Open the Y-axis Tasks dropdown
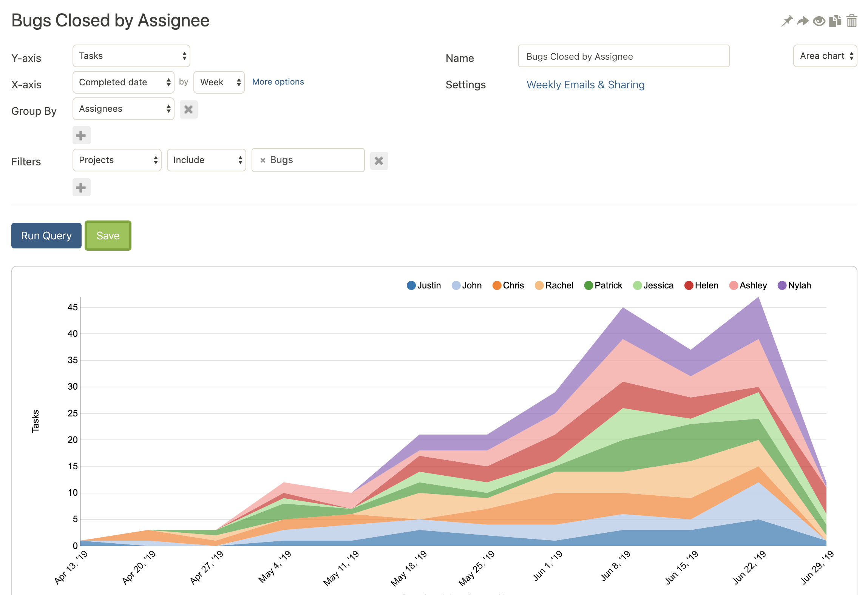The image size is (868, 595). point(131,56)
